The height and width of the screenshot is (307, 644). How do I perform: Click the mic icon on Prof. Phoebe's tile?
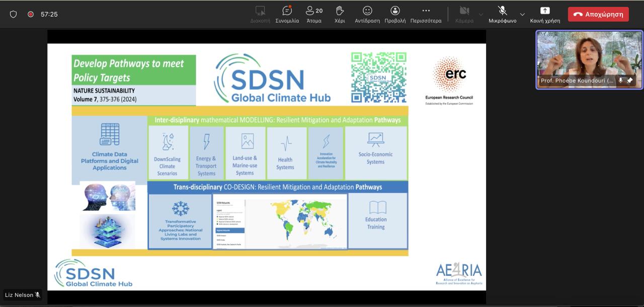click(620, 81)
